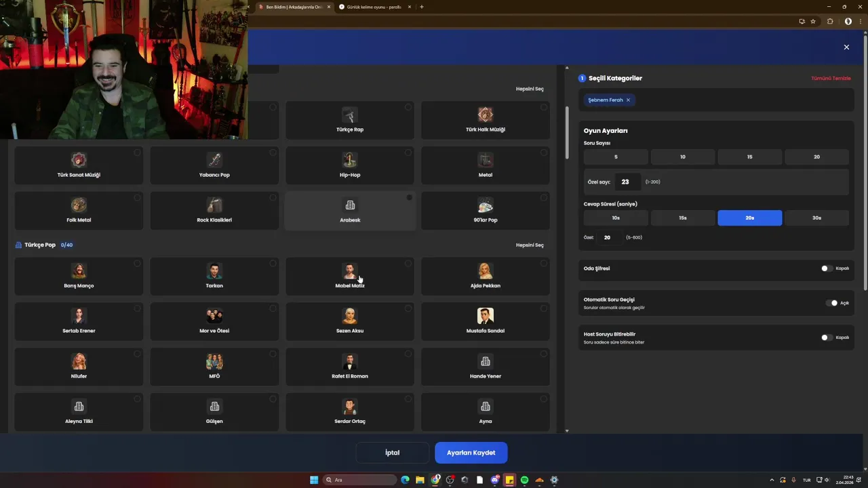Set question count to 5
868x488 pixels.
tap(616, 157)
